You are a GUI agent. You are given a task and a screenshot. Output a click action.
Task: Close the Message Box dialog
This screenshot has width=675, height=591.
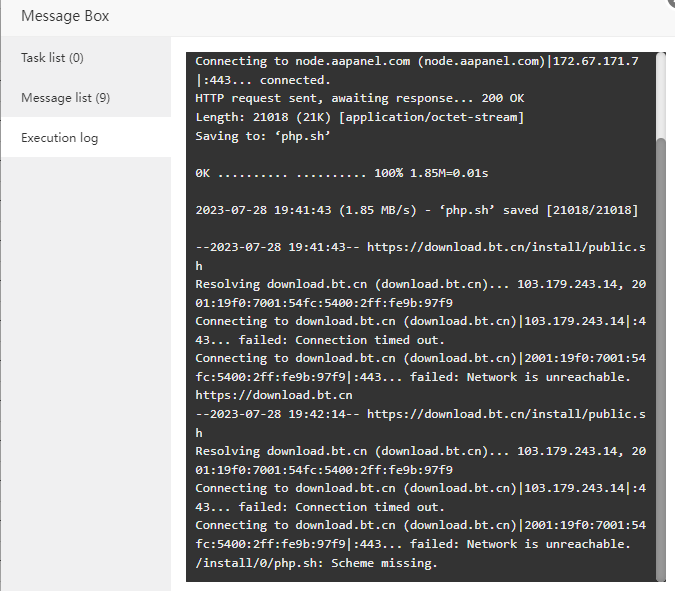671,3
